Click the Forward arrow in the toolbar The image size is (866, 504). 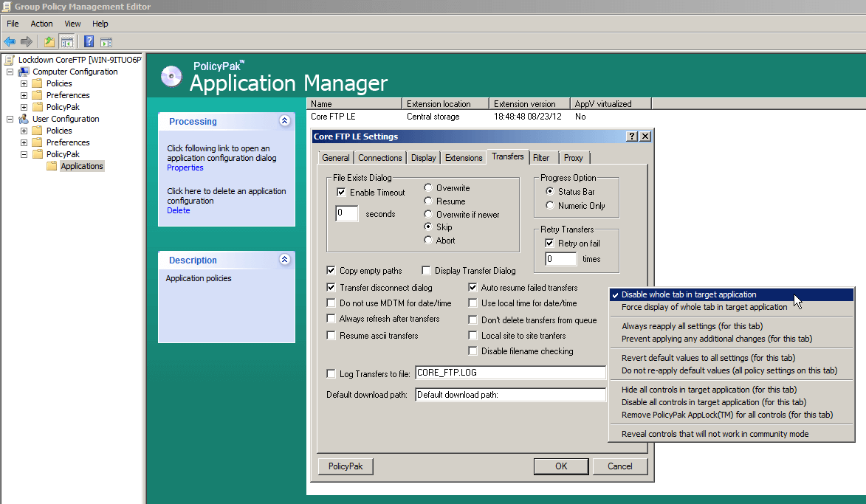[x=26, y=41]
